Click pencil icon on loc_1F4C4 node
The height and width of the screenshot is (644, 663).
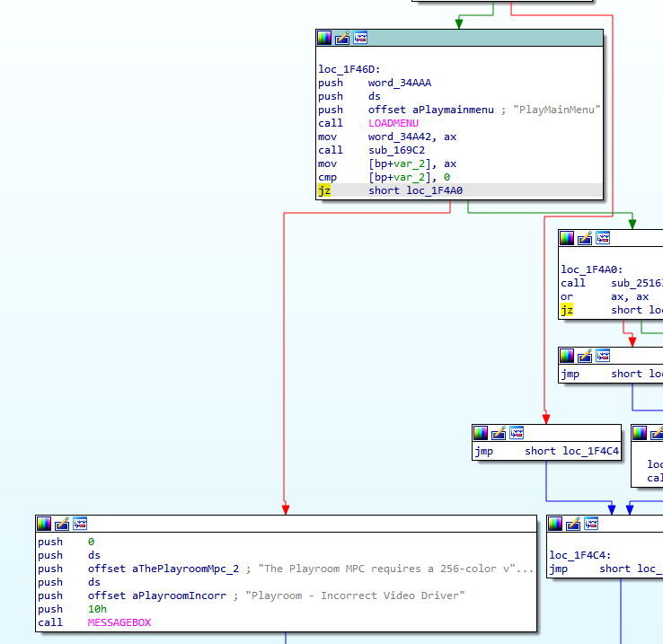[573, 524]
